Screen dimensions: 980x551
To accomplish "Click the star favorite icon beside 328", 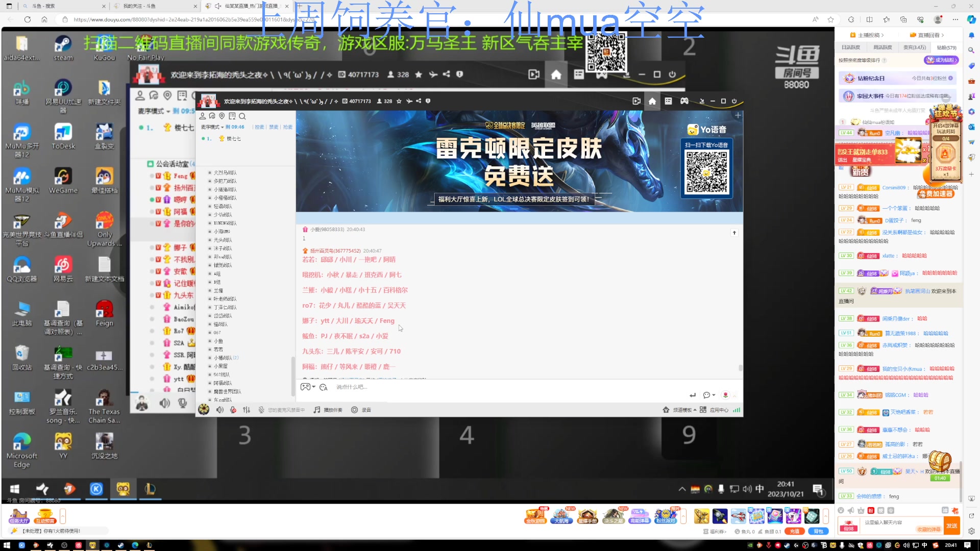I will click(x=399, y=101).
